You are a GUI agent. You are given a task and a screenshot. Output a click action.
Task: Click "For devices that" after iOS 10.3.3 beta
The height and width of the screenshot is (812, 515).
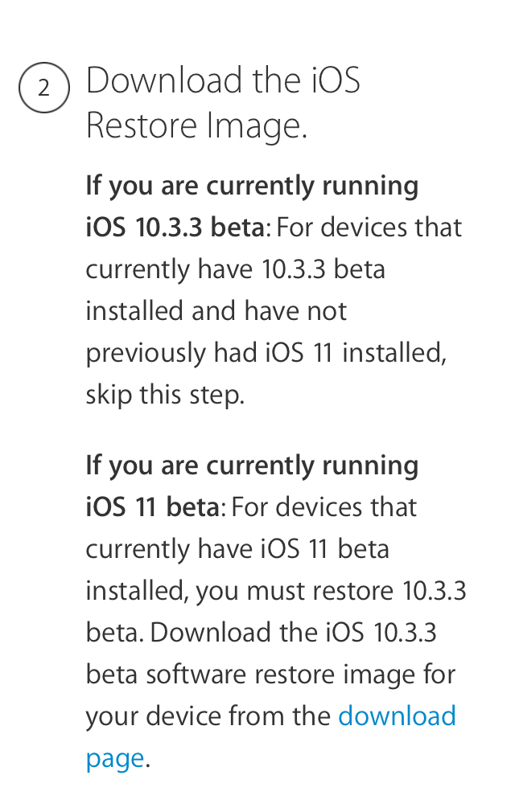tap(369, 228)
